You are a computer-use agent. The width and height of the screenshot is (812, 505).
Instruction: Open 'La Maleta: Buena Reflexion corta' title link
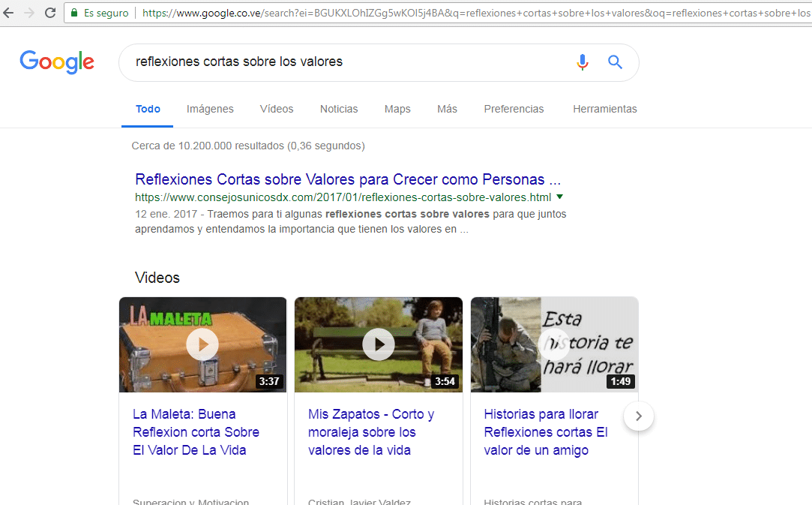(x=196, y=432)
